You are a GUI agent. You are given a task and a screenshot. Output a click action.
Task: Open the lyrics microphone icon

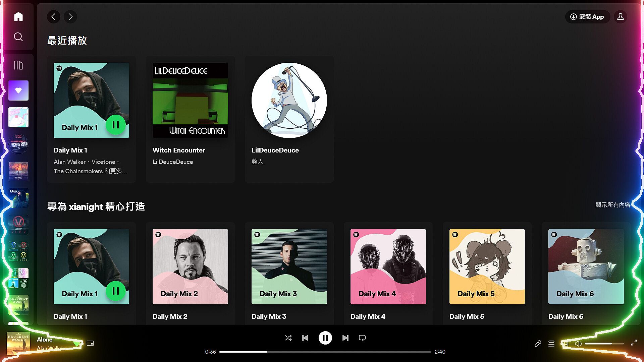538,344
